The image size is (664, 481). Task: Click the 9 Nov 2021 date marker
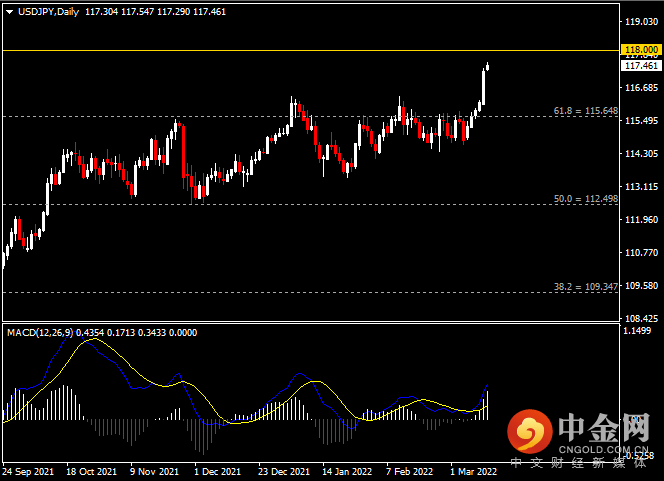(x=155, y=471)
